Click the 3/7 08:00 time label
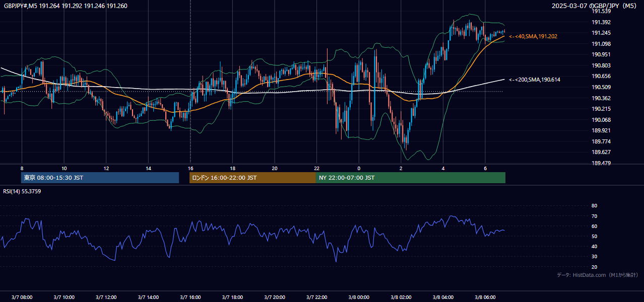Screen dimensions: 644x302 22,297
